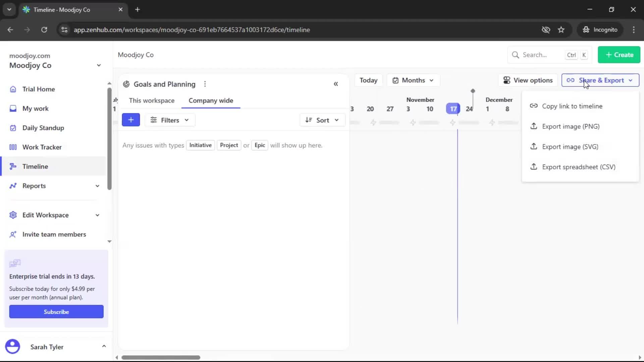Open Daily Standup
Screen dimensions: 644x362
pos(43,128)
